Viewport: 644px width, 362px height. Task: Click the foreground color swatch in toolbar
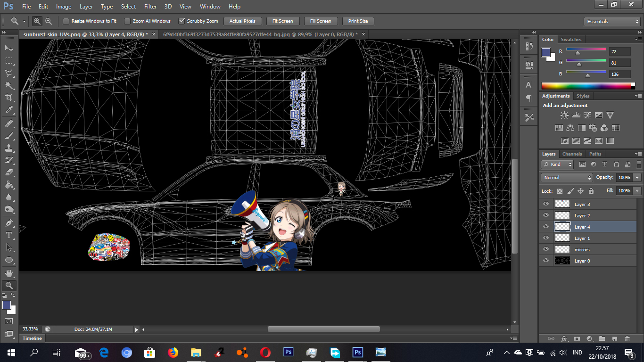[x=7, y=305]
